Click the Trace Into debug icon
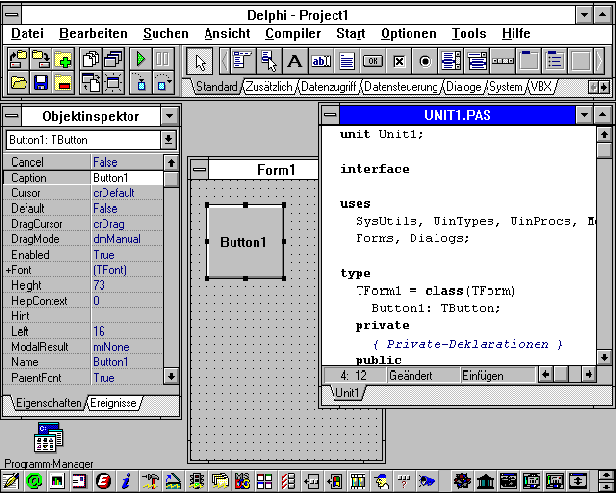Image resolution: width=616 pixels, height=493 pixels. pos(141,83)
